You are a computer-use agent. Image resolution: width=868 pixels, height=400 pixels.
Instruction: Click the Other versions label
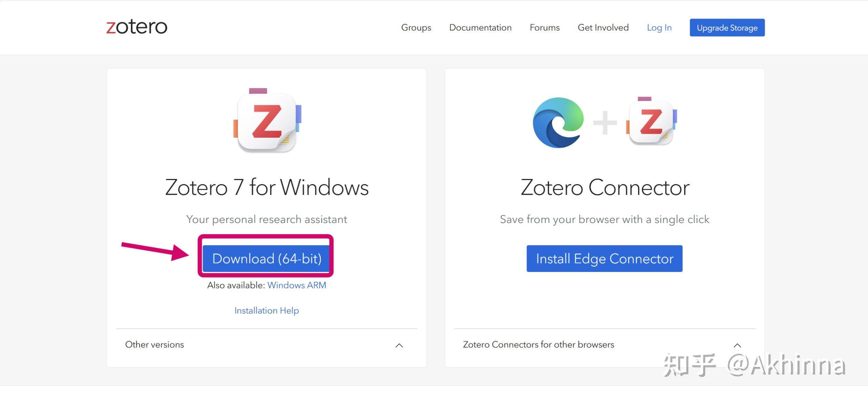(x=154, y=344)
